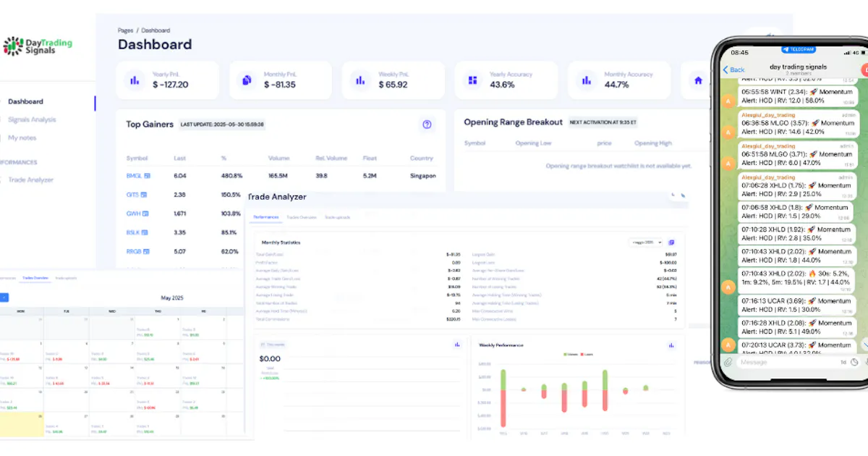Click the Singapon country cell
Screen dimensions: 868x456
[422, 176]
